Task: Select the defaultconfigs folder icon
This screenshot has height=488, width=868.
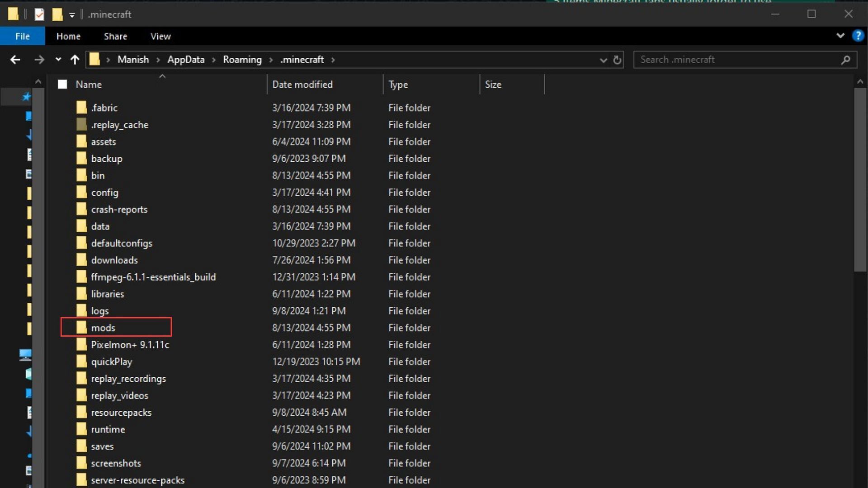Action: pos(81,243)
